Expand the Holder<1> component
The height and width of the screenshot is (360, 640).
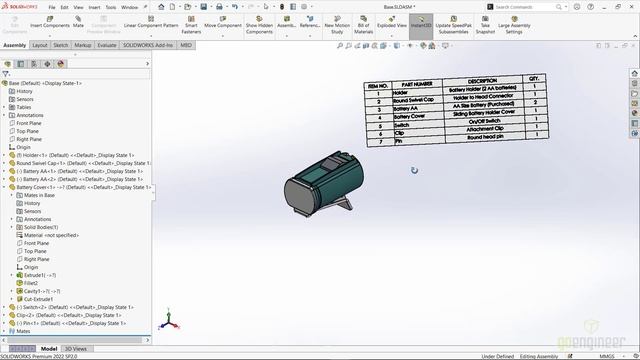[4, 156]
